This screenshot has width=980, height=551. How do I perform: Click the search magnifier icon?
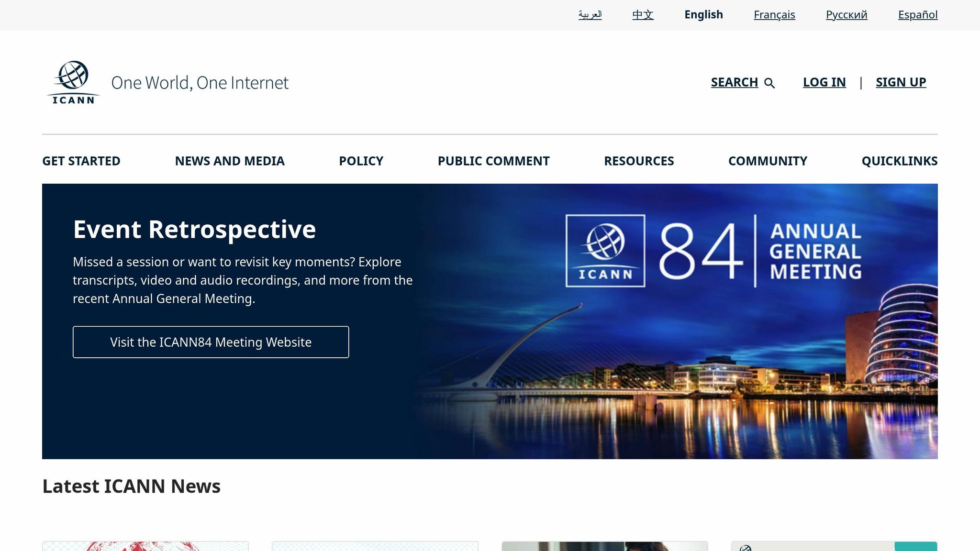click(769, 82)
